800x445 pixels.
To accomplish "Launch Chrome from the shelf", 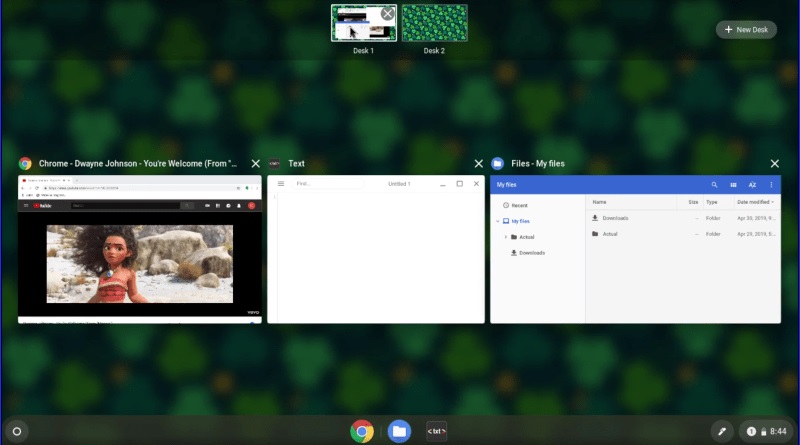I will 362,431.
